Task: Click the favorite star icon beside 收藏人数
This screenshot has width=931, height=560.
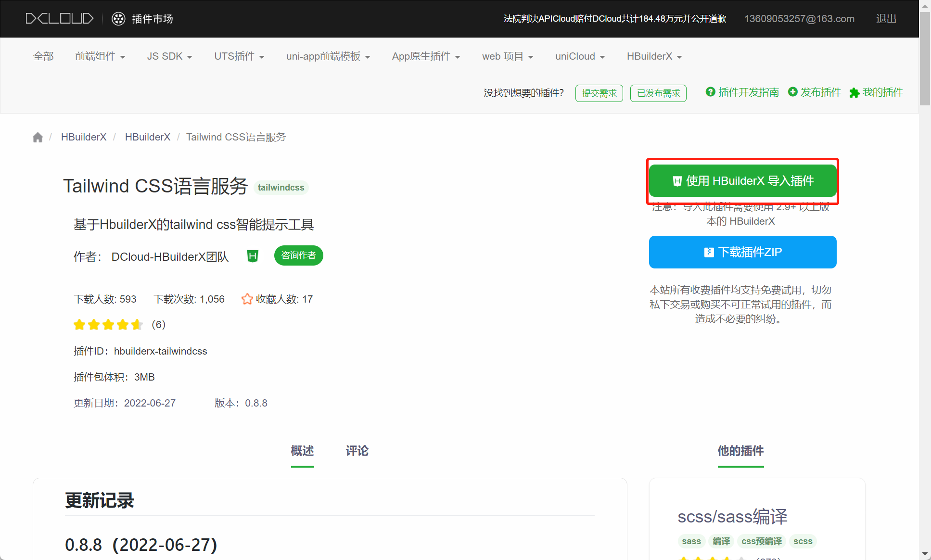Action: coord(247,299)
